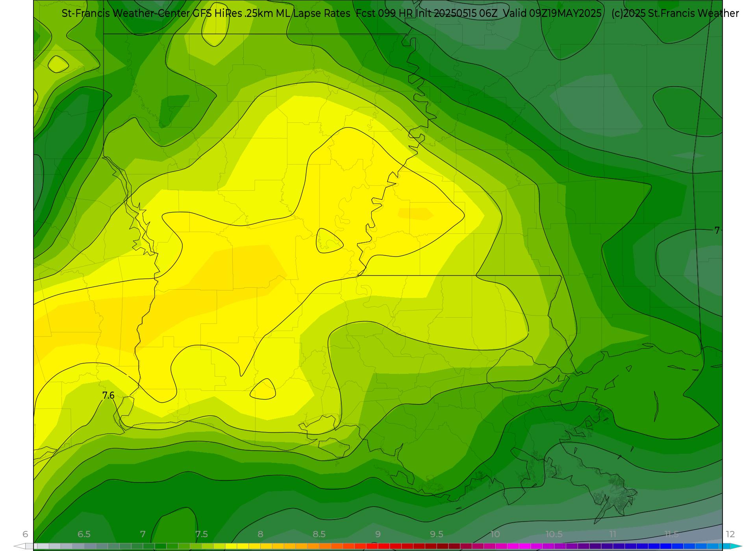This screenshot has height=551, width=756.
Task: Click the colorbar tick label "8.5"
Action: point(319,534)
